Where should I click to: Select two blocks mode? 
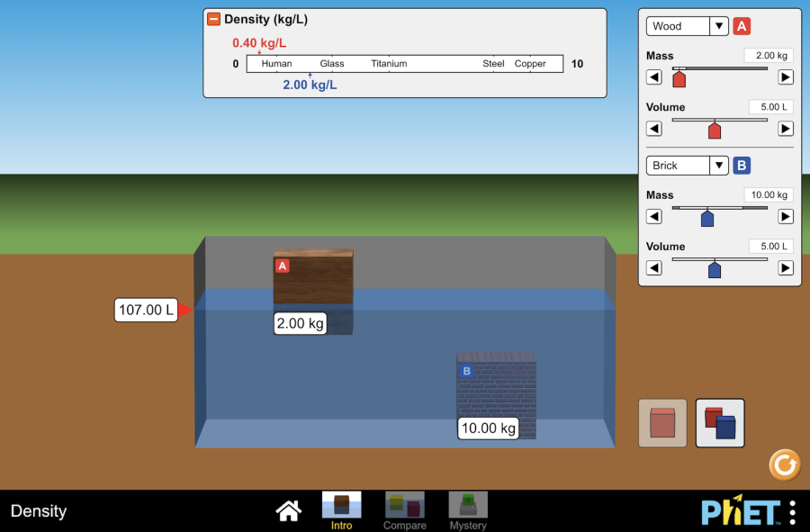pyautogui.click(x=720, y=423)
